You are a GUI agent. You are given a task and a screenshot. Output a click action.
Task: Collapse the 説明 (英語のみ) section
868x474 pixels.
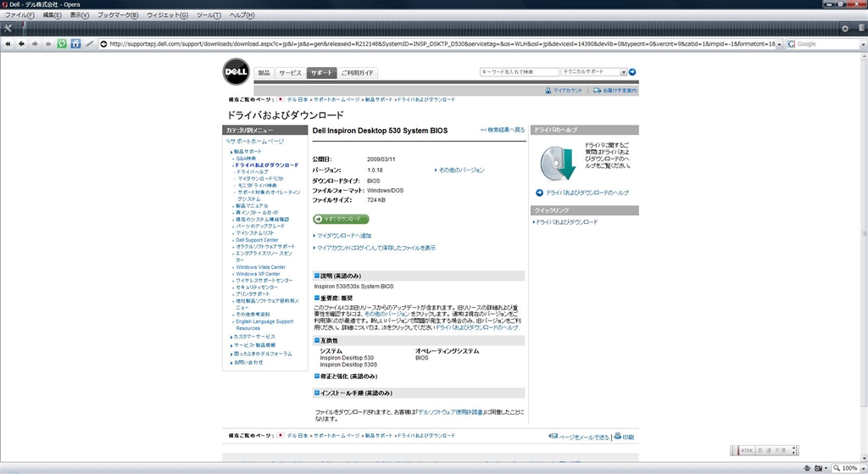point(317,276)
